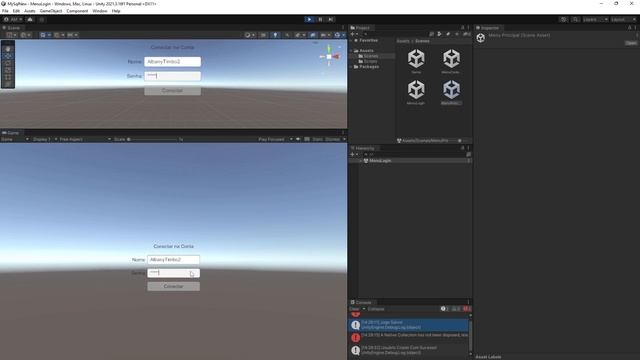This screenshot has height=360, width=640.
Task: Toggle scene visibility of hidden objects
Action: click(312, 35)
